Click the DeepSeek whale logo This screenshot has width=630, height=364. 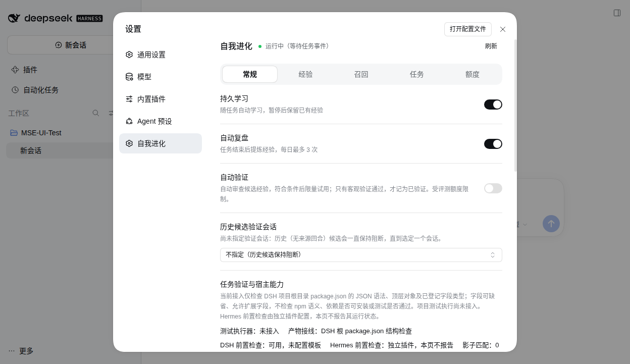point(14,18)
